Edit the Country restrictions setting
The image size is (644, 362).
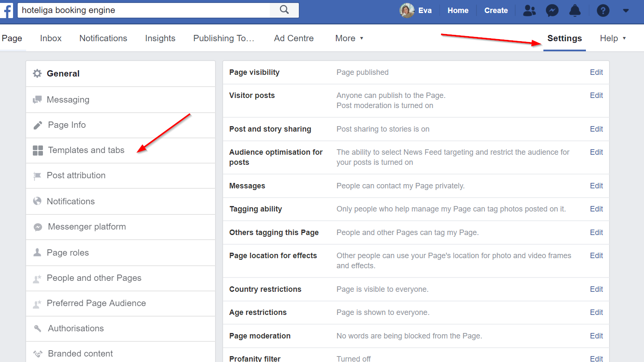596,289
